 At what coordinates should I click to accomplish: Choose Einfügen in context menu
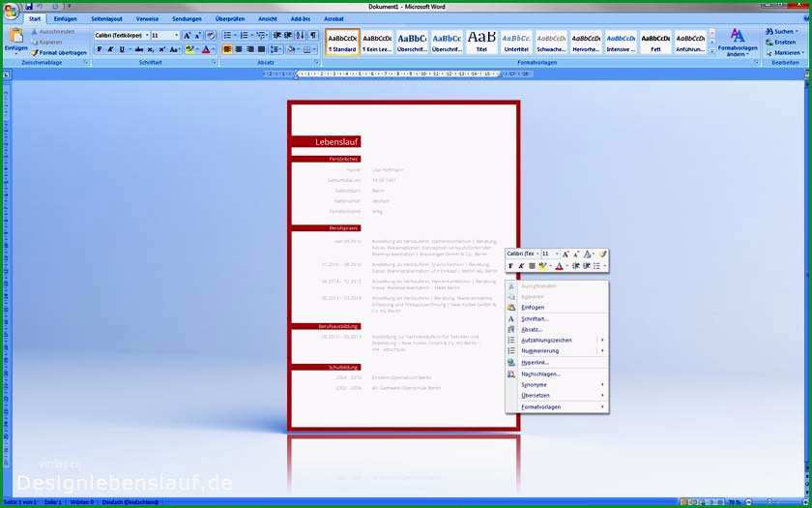click(557, 308)
